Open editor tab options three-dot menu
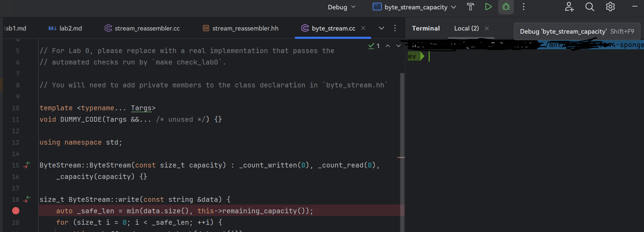 [x=395, y=28]
